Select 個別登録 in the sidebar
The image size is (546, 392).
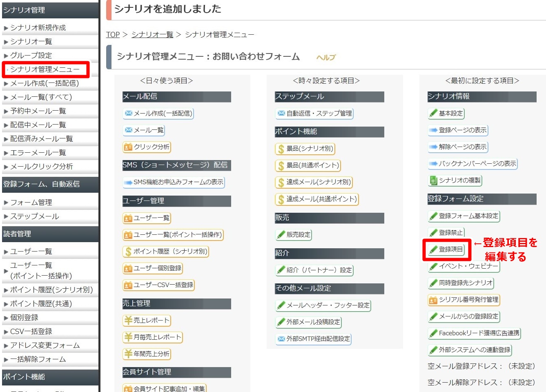point(24,318)
